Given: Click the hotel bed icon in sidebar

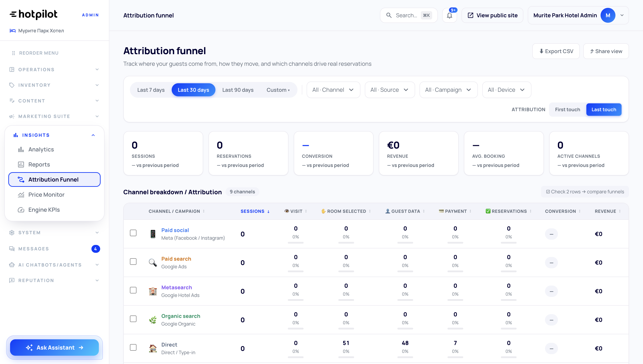Looking at the screenshot, I should click(x=12, y=31).
